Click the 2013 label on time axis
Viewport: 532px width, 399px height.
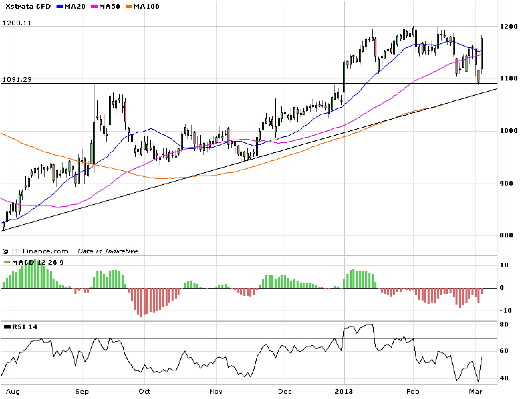coord(344,391)
